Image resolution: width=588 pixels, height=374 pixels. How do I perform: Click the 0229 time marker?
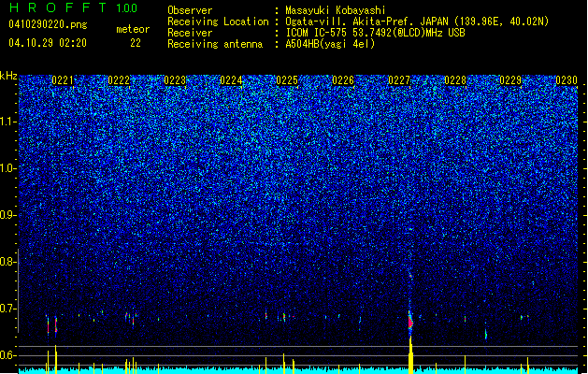point(510,80)
